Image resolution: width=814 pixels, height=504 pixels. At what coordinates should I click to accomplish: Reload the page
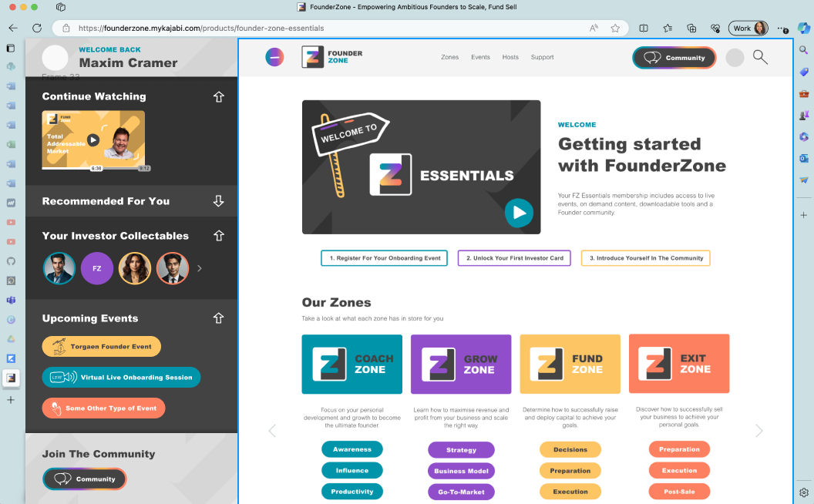click(x=37, y=28)
